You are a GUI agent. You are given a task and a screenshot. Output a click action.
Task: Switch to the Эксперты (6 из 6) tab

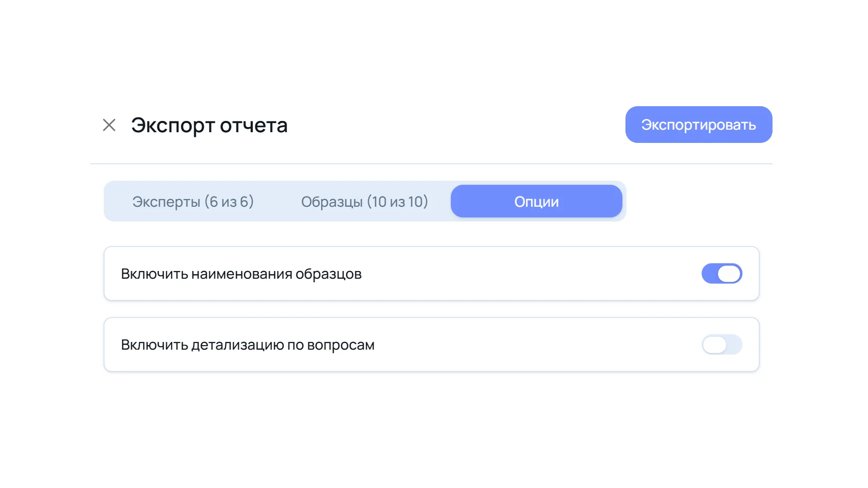pyautogui.click(x=193, y=202)
